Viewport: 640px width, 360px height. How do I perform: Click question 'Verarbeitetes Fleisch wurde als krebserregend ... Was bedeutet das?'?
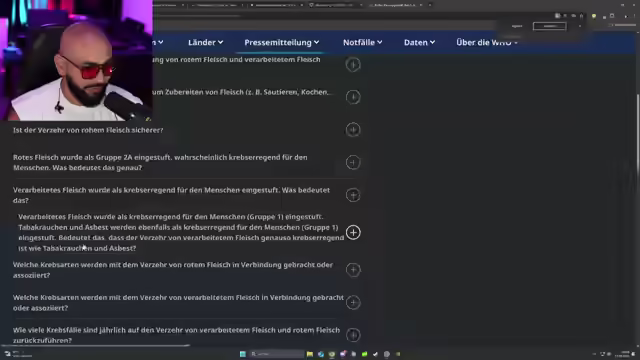(171, 195)
